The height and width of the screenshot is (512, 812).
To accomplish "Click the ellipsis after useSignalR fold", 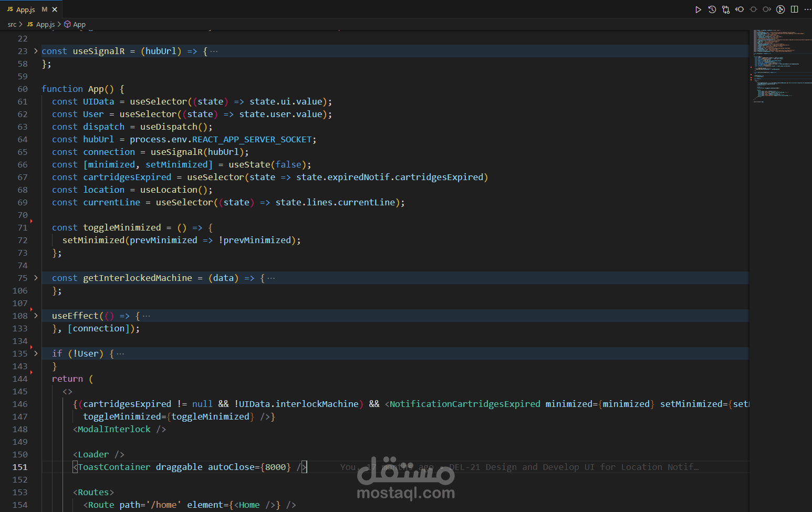I will 214,51.
